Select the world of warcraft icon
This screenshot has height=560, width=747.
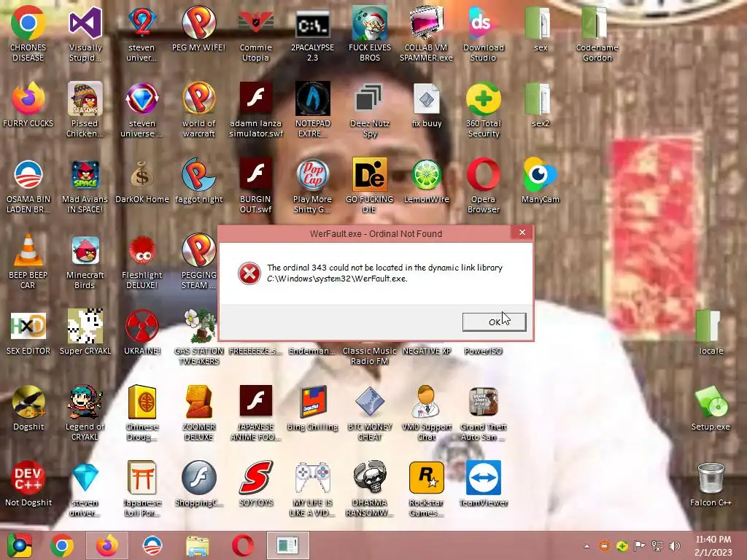tap(198, 110)
